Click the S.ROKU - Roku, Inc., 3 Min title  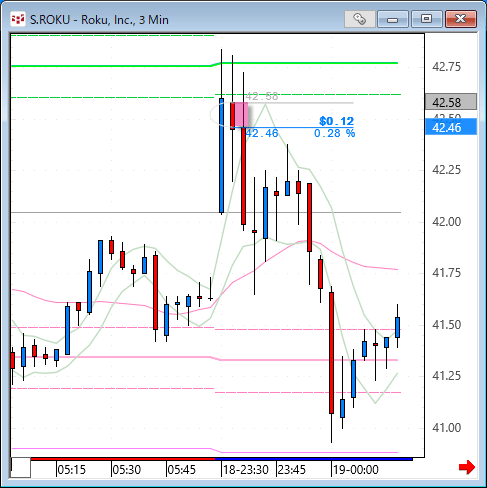coord(99,20)
